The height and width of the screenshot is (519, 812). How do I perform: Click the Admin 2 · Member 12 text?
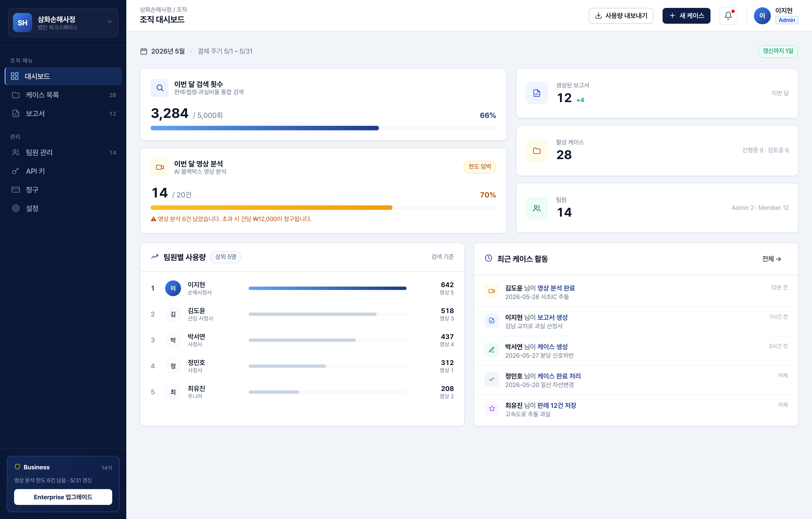click(760, 208)
